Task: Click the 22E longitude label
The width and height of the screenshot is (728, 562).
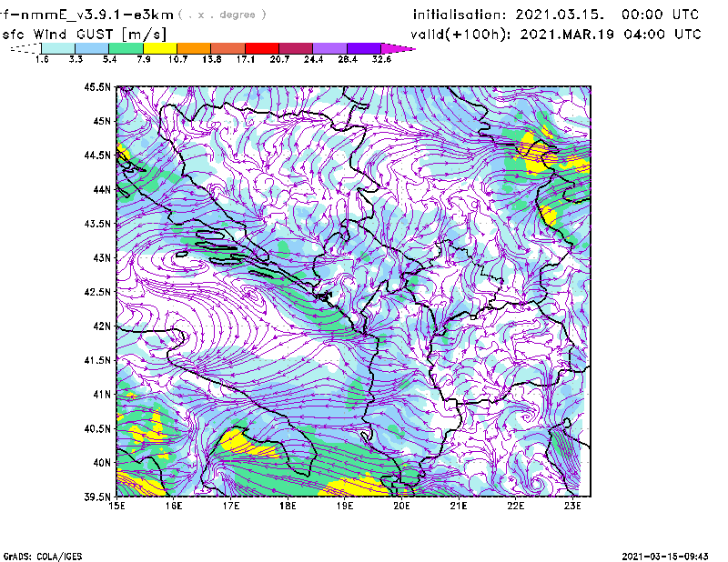Action: coord(516,506)
